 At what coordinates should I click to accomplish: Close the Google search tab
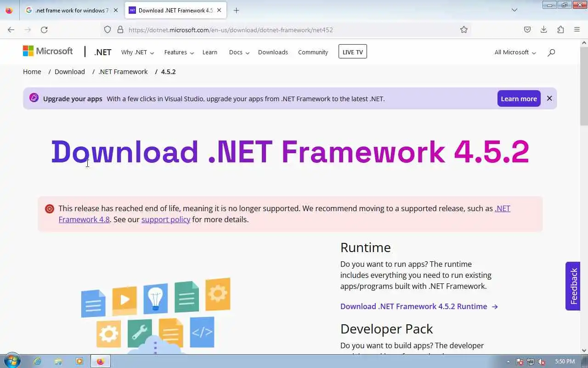pos(116,10)
